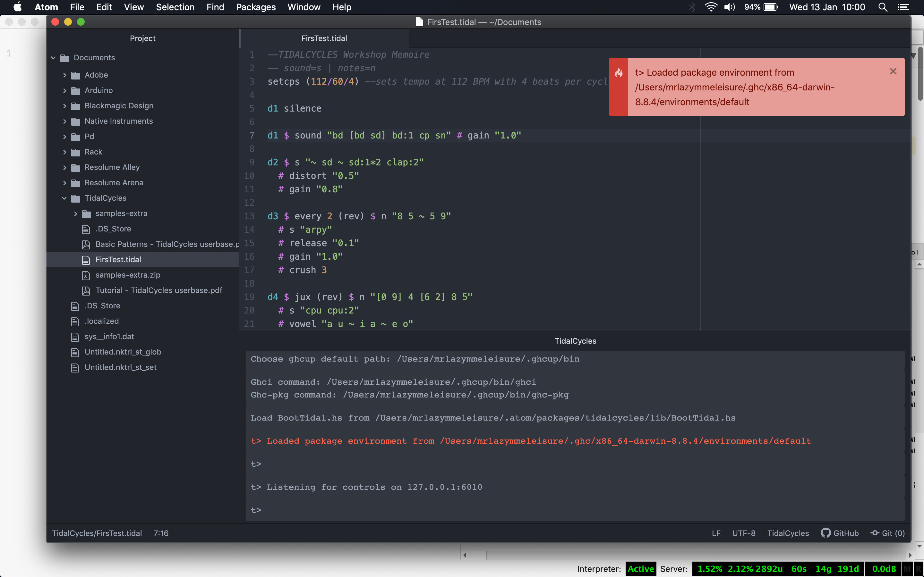Screen dimensions: 924x577
Task: Expand the Native Instruments folder
Action: [x=64, y=121]
